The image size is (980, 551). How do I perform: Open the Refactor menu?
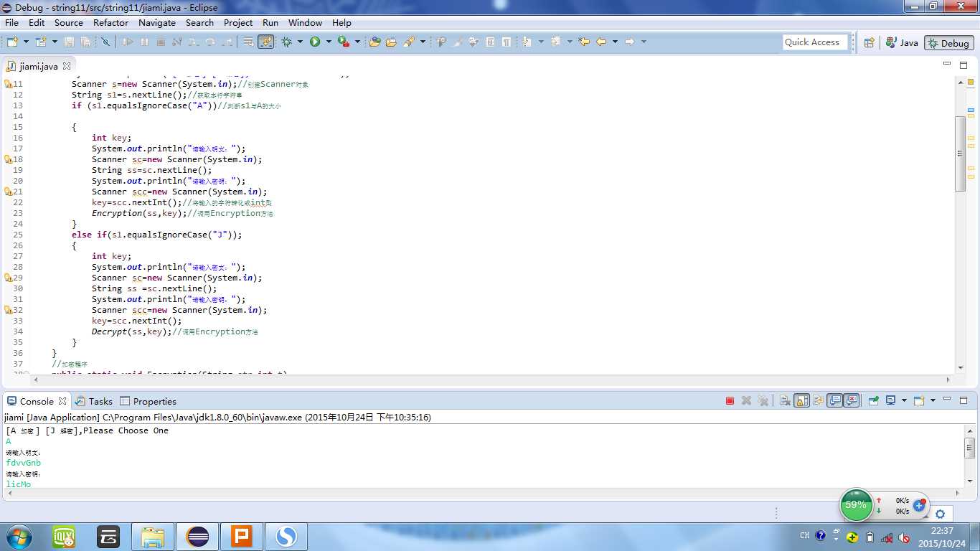[x=110, y=22]
